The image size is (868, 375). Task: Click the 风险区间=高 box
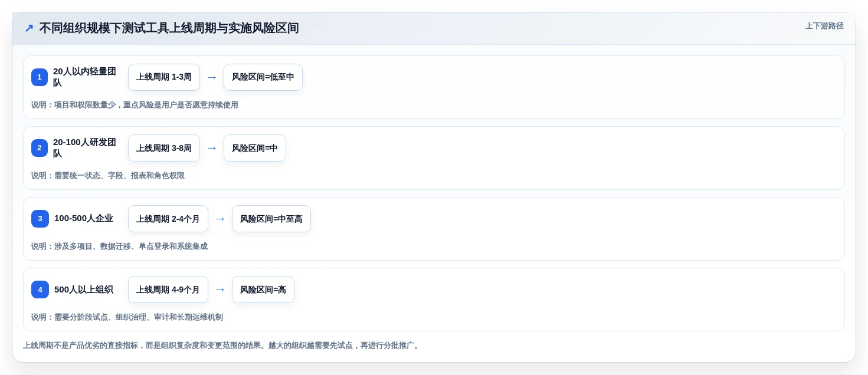pyautogui.click(x=263, y=290)
